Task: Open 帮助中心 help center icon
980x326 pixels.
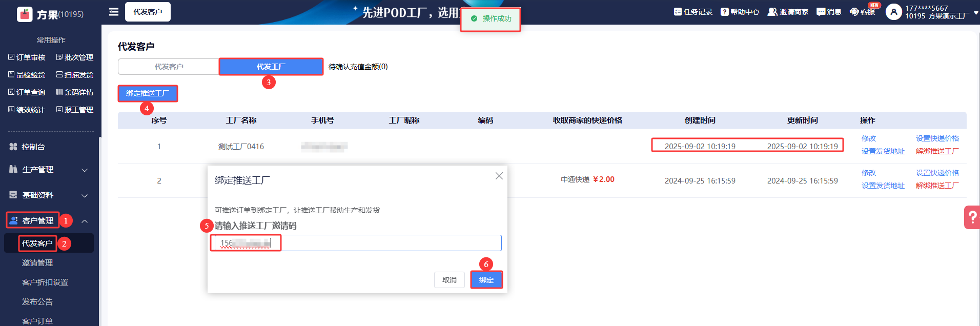Action: coord(724,12)
